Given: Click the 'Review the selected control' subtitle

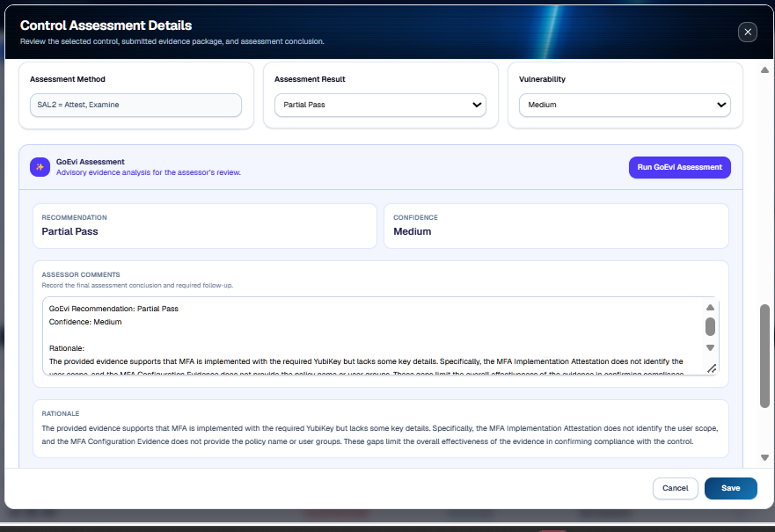Looking at the screenshot, I should pos(172,41).
